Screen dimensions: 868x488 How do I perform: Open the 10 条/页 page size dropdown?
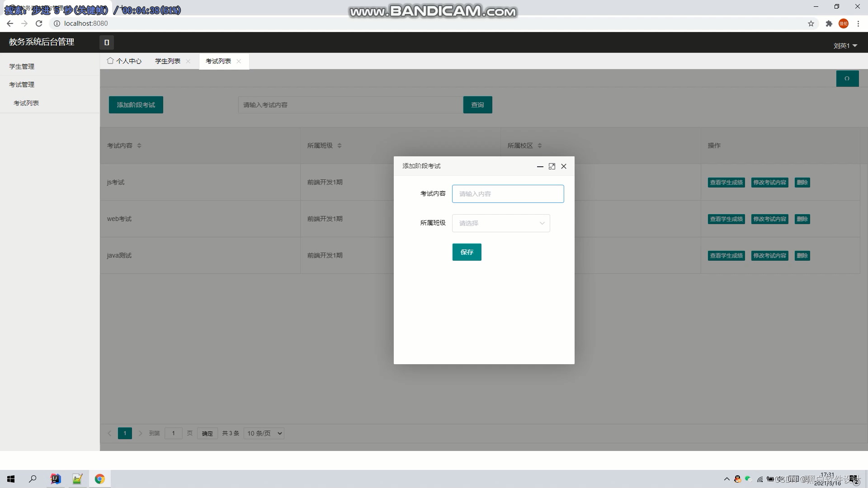click(264, 433)
